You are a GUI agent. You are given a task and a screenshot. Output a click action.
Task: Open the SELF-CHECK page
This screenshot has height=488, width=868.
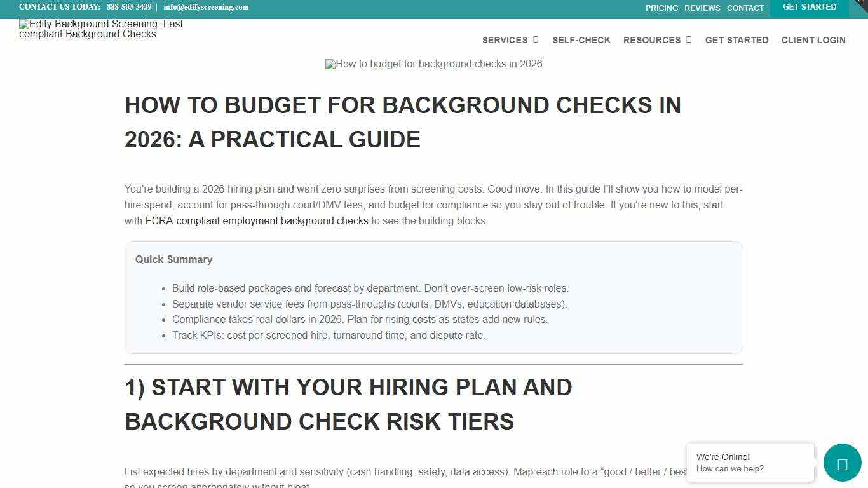tap(581, 39)
